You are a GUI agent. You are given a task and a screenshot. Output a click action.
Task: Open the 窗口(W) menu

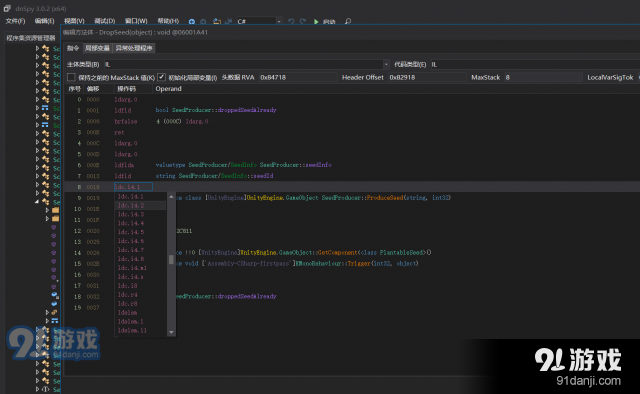(136, 21)
